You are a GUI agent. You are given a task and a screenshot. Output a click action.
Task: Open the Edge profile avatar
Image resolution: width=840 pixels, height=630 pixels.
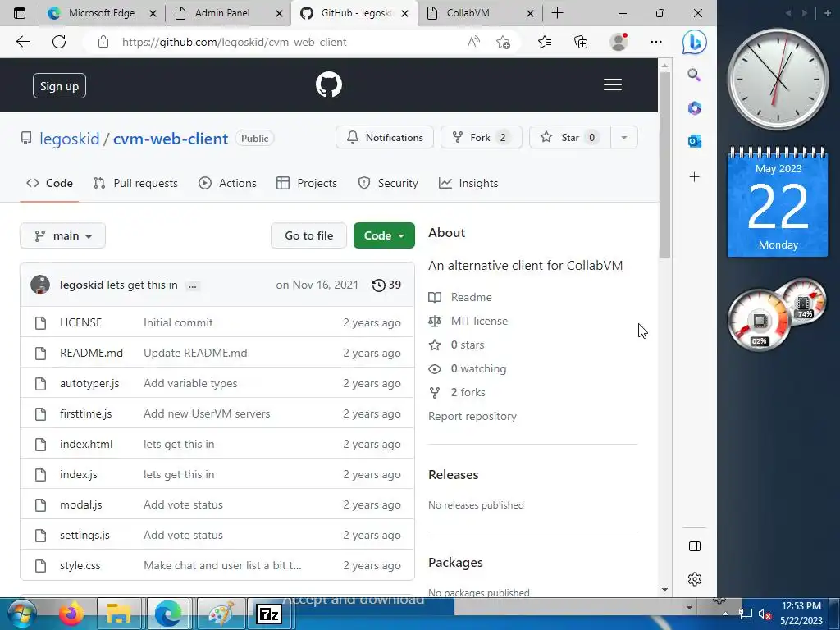(x=619, y=42)
